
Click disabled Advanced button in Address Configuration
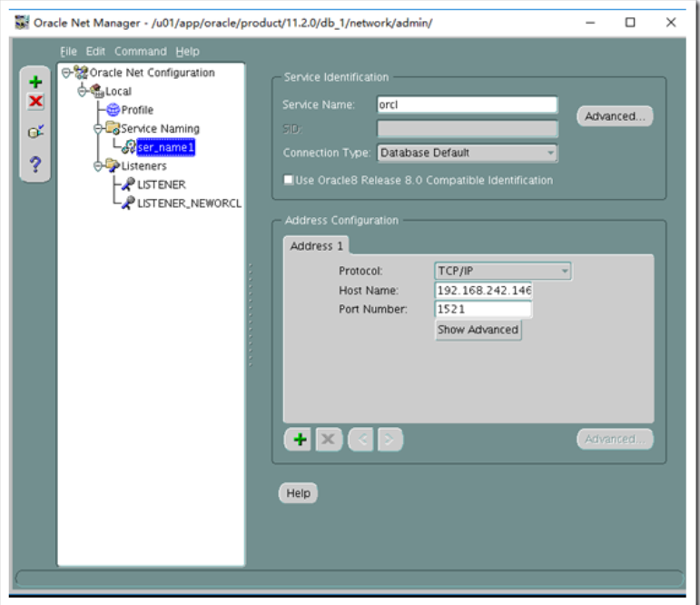click(615, 440)
